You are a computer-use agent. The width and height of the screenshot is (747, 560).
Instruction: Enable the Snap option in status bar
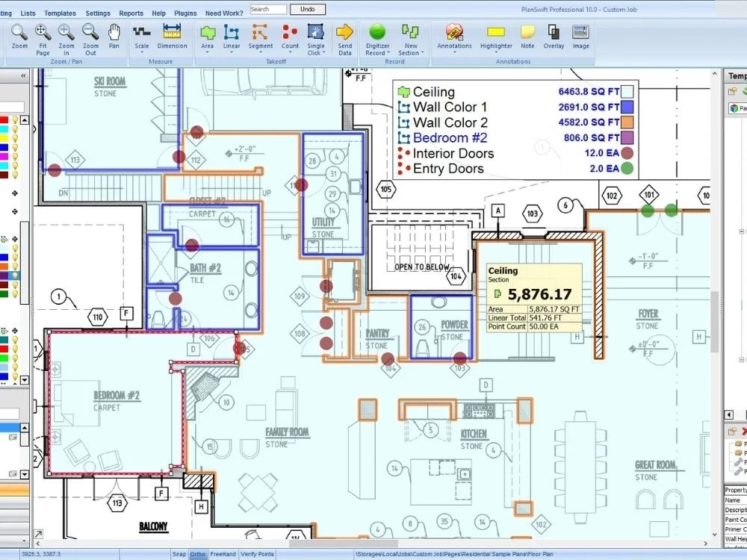click(x=179, y=554)
